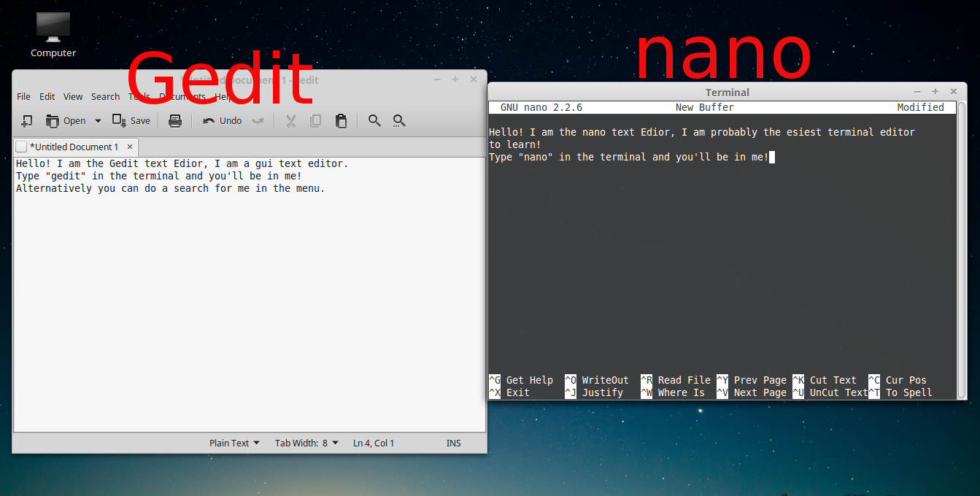The width and height of the screenshot is (980, 496).
Task: Click nano's "Read File" shortcut label
Action: click(x=684, y=380)
